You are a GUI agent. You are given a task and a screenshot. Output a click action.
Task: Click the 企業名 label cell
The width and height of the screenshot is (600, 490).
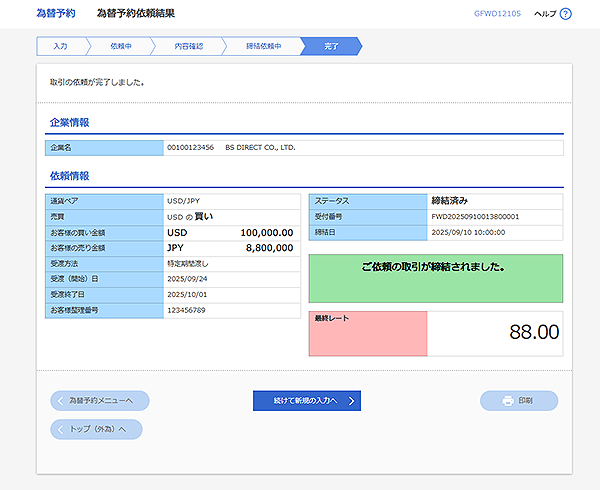pos(104,148)
